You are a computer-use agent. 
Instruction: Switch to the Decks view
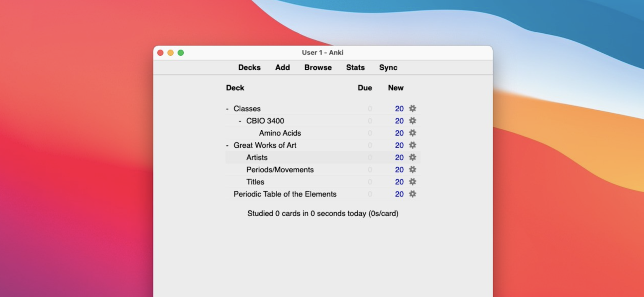[249, 67]
